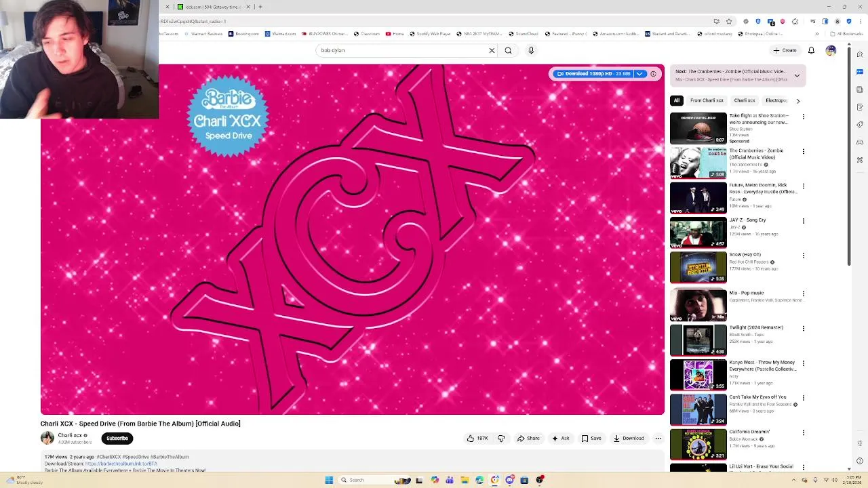Open Charli xcx channel avatar
Screen dimensions: 868x488
click(47, 439)
